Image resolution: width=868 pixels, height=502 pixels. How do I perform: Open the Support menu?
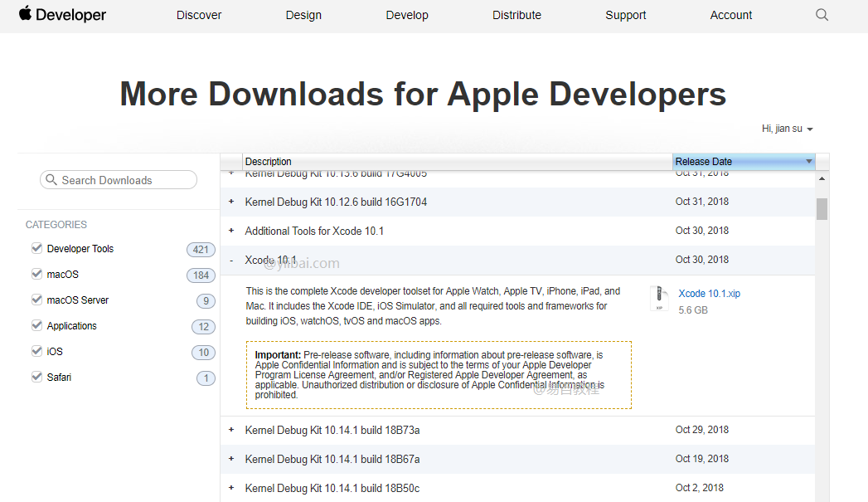626,15
